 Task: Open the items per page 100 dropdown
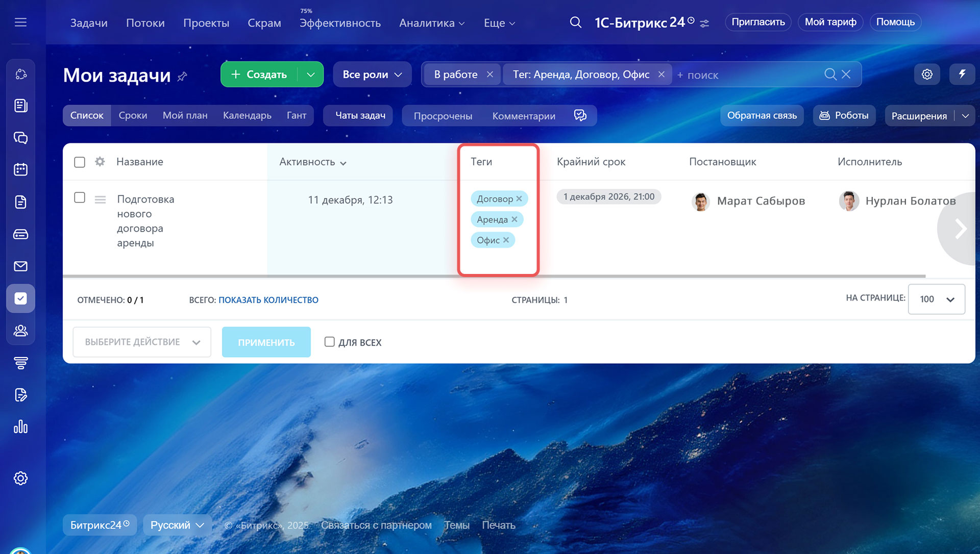point(936,299)
